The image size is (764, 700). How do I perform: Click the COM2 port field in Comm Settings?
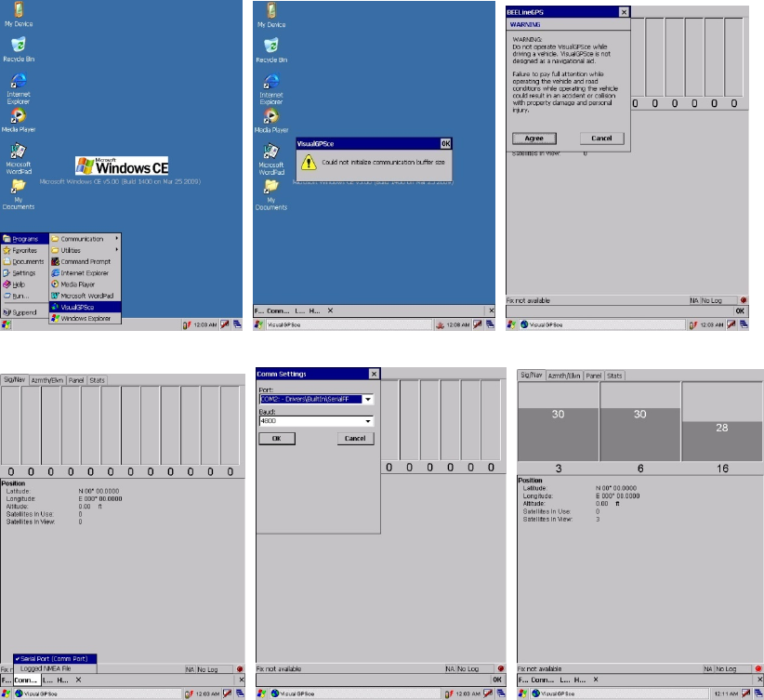311,399
